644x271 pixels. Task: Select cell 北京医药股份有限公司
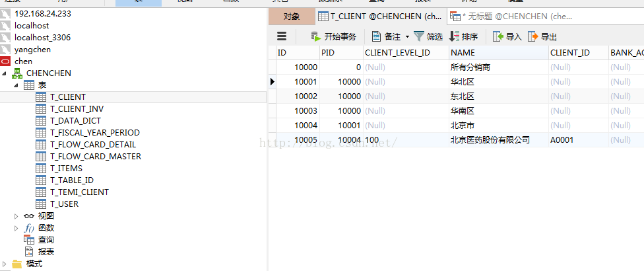499,140
